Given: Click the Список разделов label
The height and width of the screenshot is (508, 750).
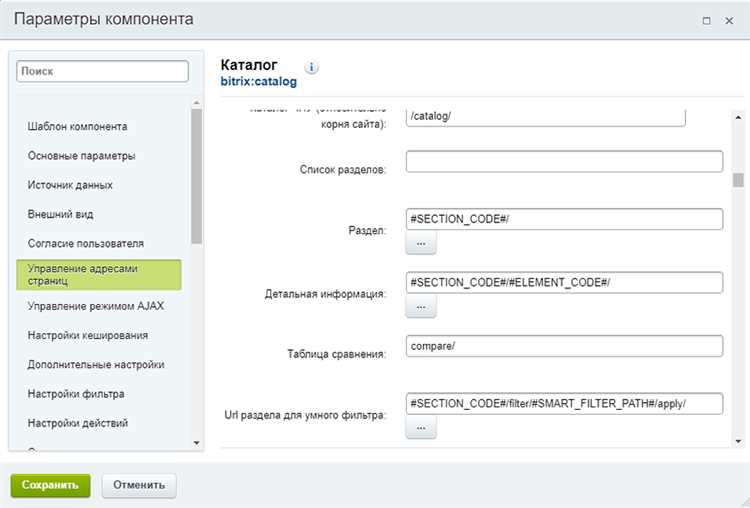Looking at the screenshot, I should pos(342,170).
